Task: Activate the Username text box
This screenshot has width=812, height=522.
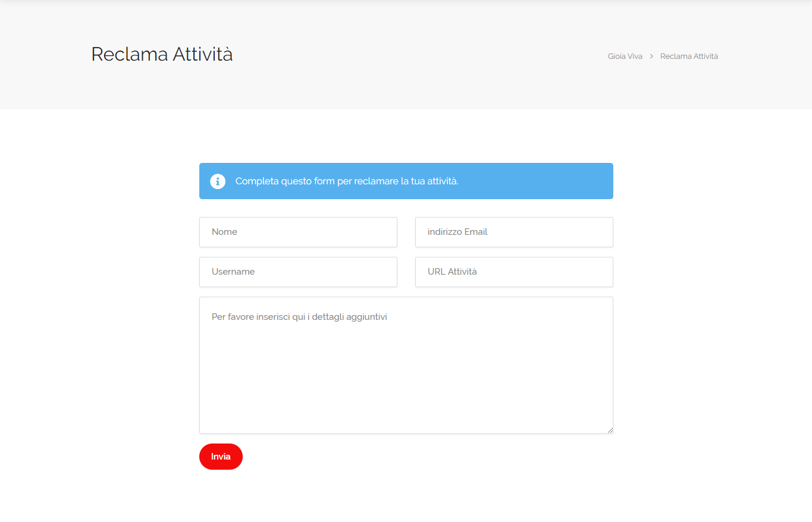Action: [298, 272]
